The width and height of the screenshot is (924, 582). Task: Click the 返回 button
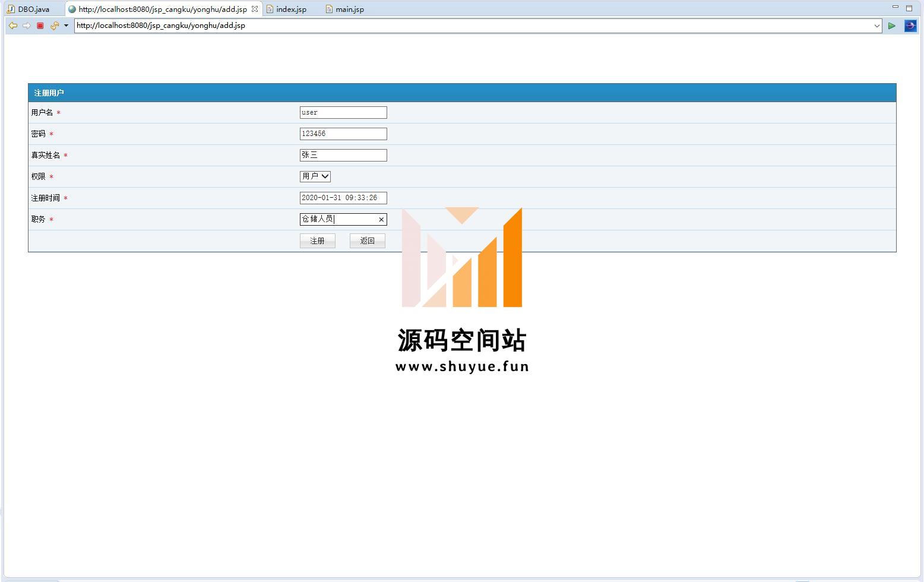[368, 241]
